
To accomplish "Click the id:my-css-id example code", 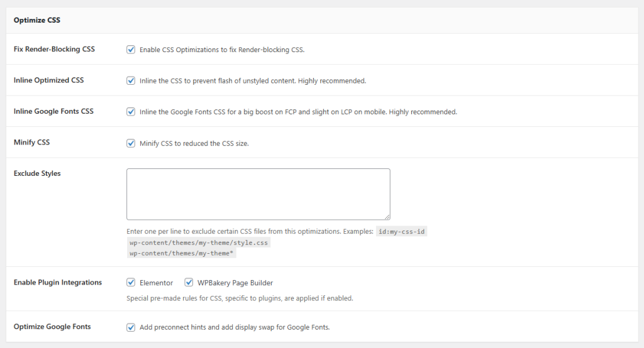I will (402, 232).
